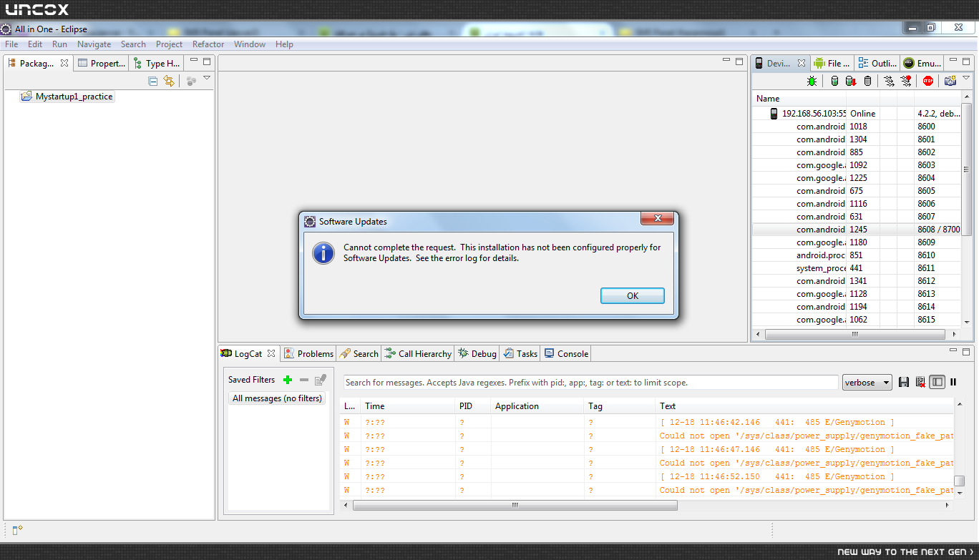
Task: Select All messages (no filters) entry
Action: 277,398
